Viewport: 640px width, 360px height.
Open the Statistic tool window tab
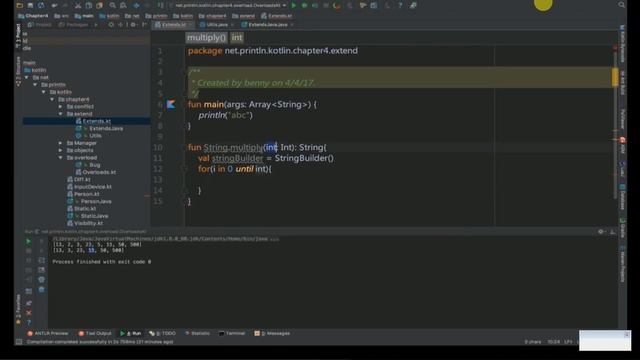[x=197, y=333]
